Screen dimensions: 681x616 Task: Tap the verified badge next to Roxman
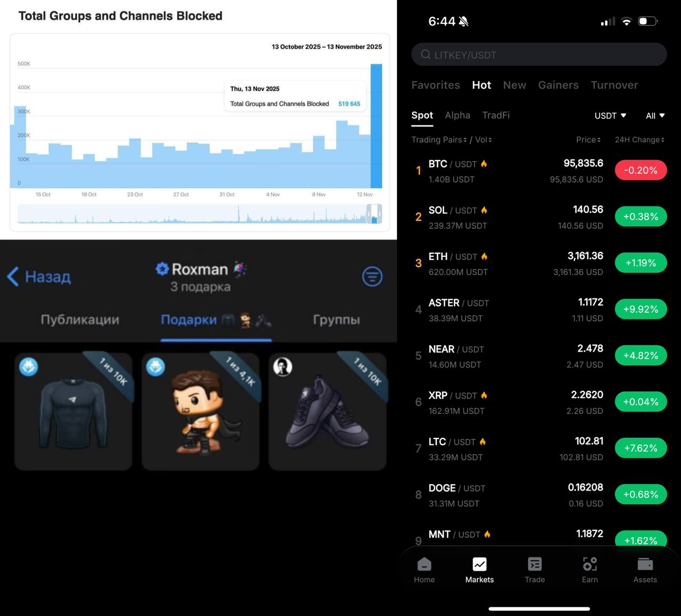(x=162, y=269)
